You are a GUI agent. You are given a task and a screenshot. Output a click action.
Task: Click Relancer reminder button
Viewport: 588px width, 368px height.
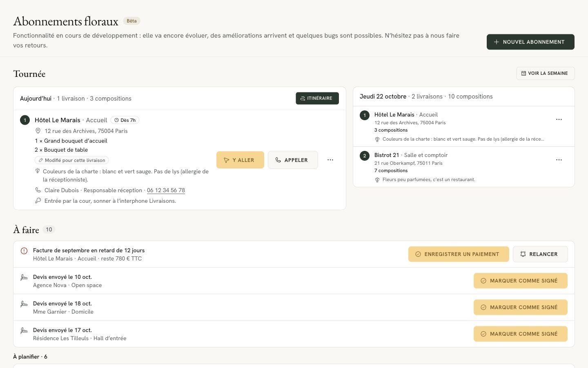pos(540,254)
